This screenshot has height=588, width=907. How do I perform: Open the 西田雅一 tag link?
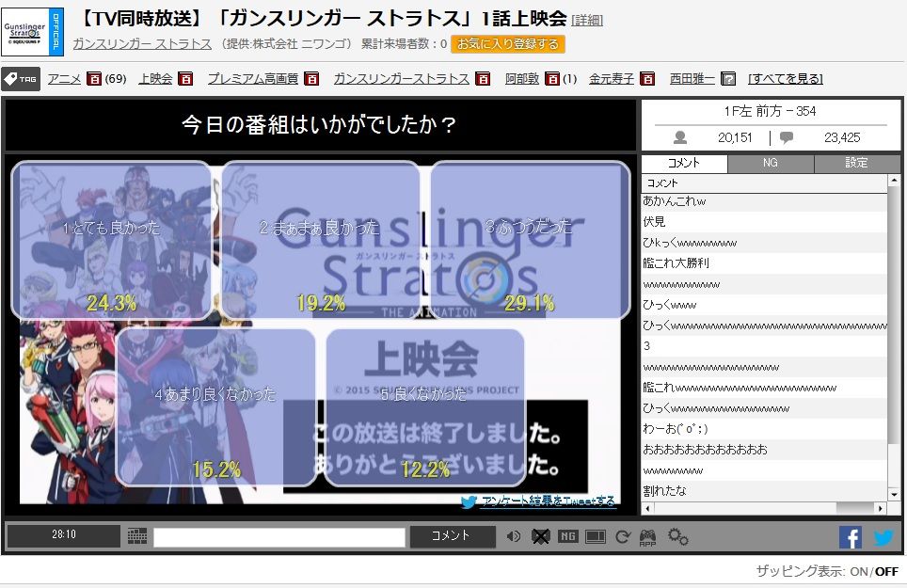pyautogui.click(x=692, y=79)
